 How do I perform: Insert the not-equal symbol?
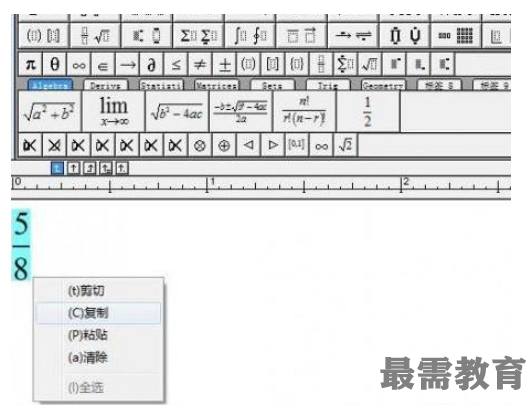click(200, 64)
